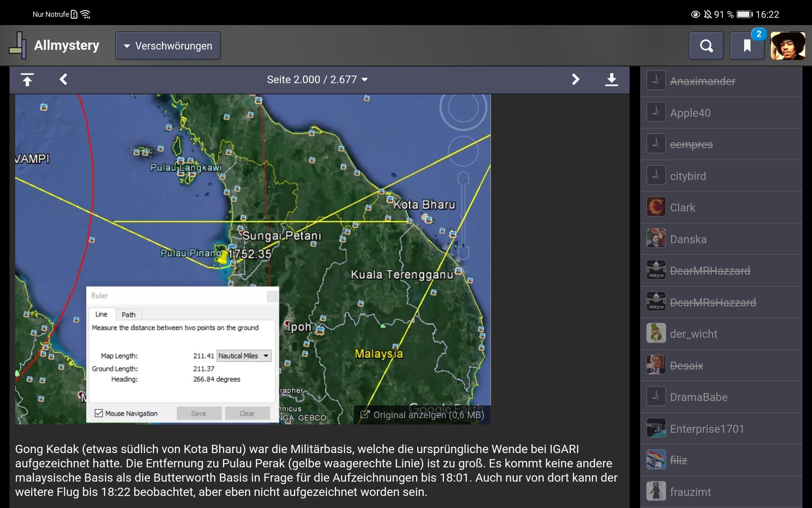The width and height of the screenshot is (812, 508).
Task: Click Danska's avatar picture
Action: pyautogui.click(x=656, y=238)
